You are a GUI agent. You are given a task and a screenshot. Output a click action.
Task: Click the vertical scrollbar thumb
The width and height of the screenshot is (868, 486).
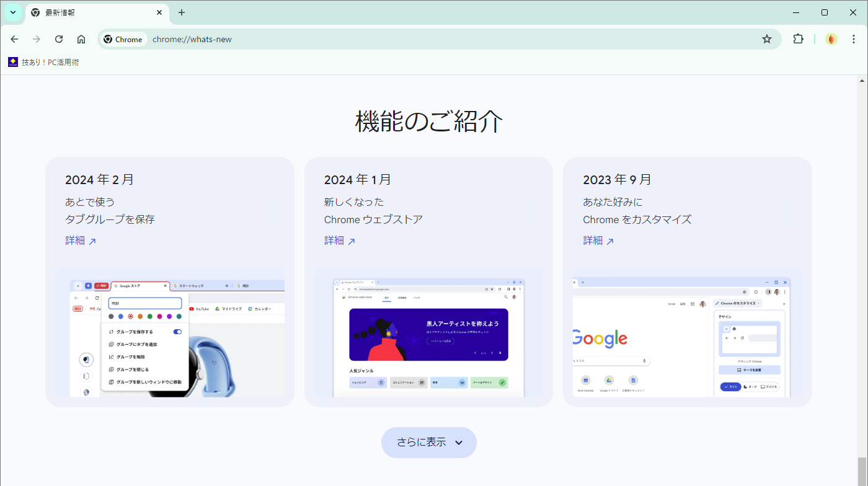pyautogui.click(x=862, y=472)
